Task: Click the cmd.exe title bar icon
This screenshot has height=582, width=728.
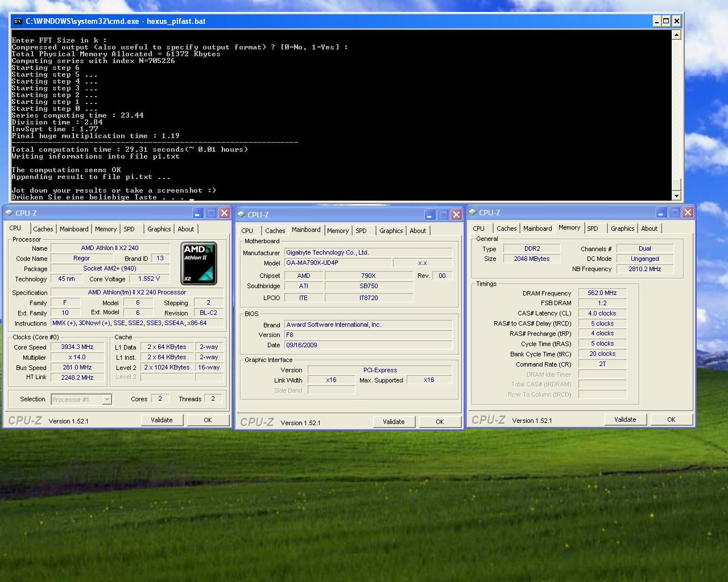Action: point(18,22)
